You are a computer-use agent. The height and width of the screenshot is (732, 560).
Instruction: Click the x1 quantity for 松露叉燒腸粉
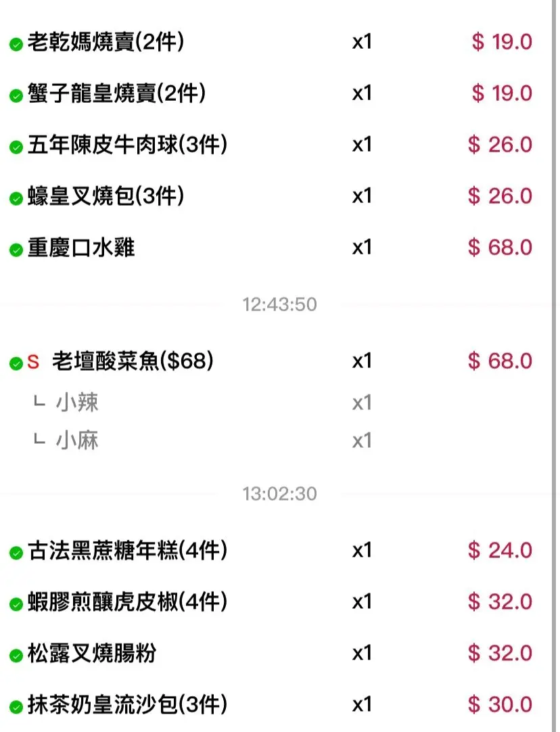tap(362, 654)
